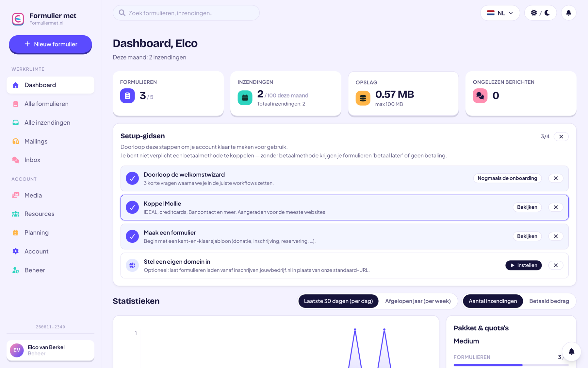This screenshot has width=588, height=368.
Task: Click 'Deze maand: 2 inzendingen' text
Action: point(149,57)
